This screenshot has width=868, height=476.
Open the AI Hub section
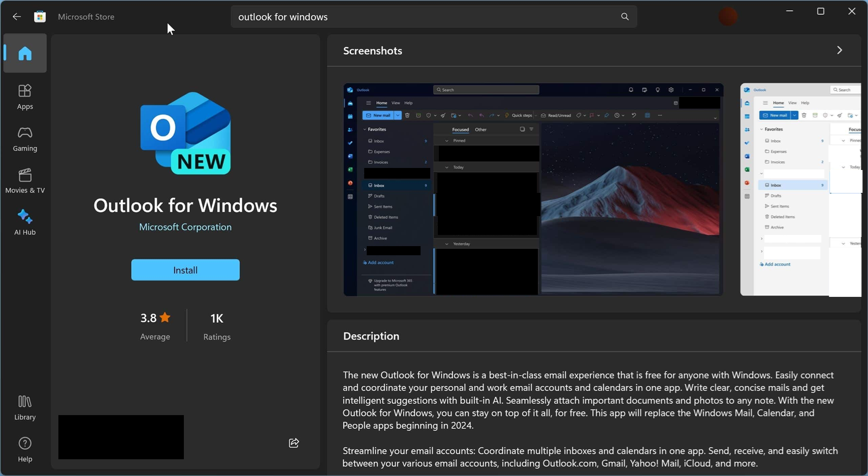point(25,222)
